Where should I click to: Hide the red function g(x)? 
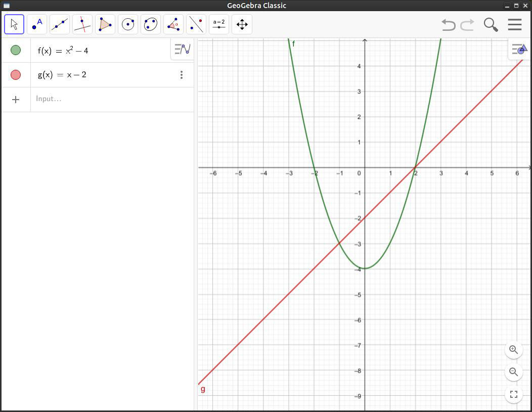[16, 75]
